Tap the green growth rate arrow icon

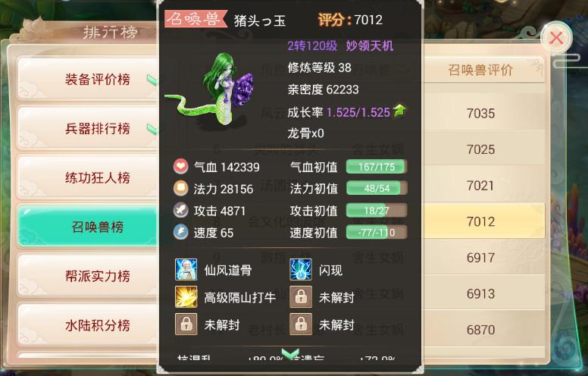point(400,111)
